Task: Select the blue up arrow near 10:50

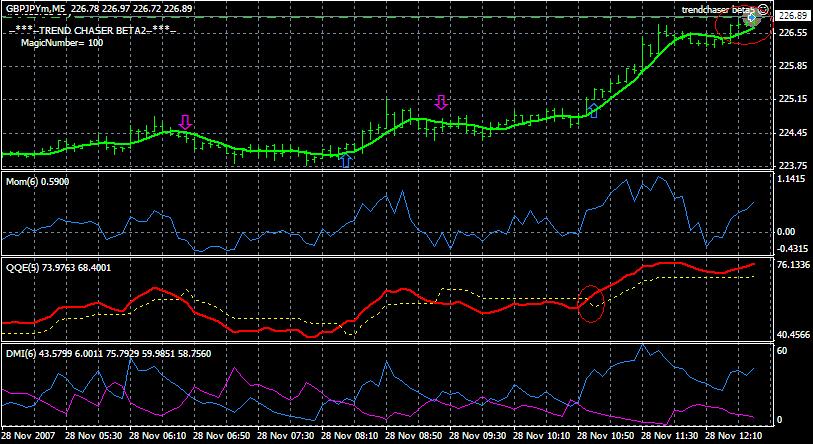Action: click(x=594, y=110)
